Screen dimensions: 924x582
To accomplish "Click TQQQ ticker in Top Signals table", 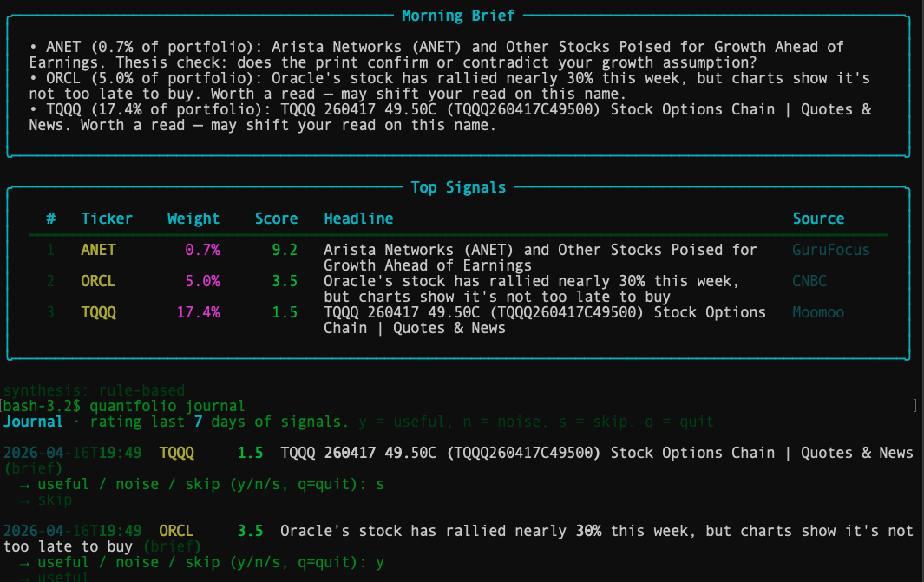I will click(98, 312).
